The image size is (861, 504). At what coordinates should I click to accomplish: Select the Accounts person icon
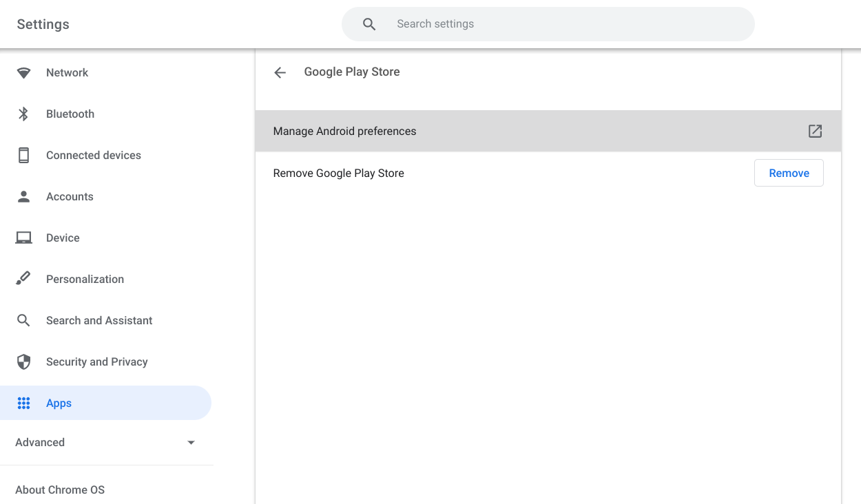click(24, 196)
